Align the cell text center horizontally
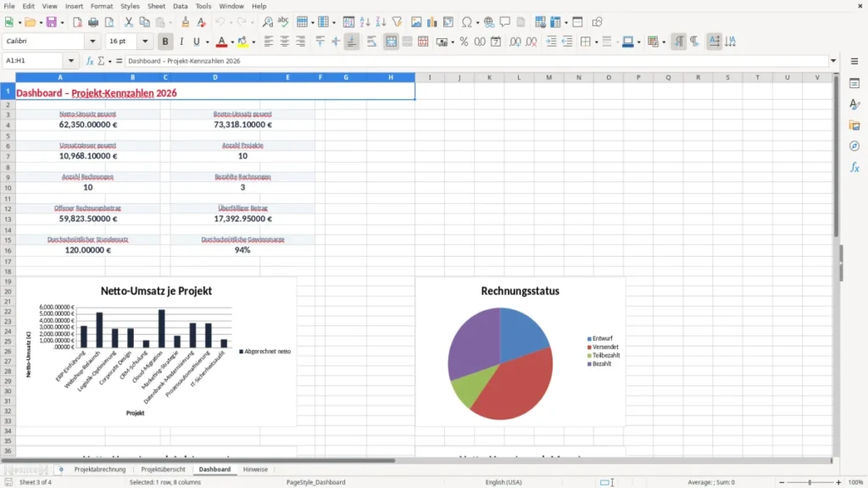 pyautogui.click(x=285, y=42)
